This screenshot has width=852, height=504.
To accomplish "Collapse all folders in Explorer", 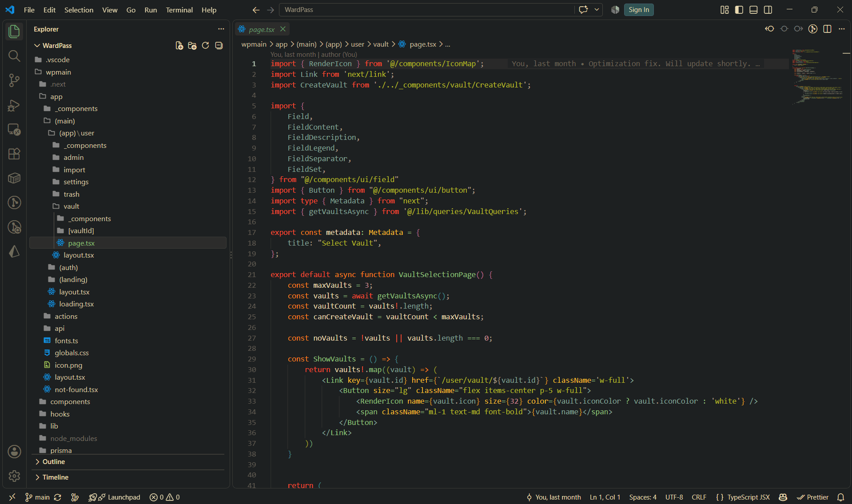I will pos(219,45).
